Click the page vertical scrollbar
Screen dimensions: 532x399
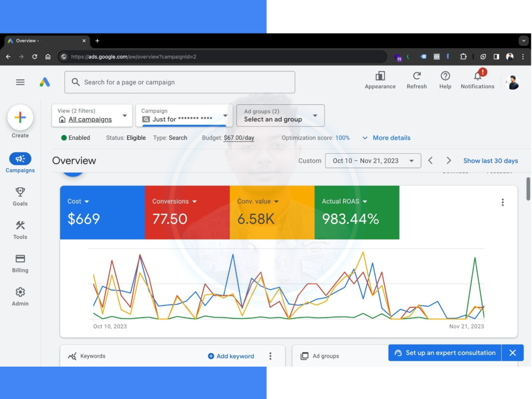pos(528,189)
